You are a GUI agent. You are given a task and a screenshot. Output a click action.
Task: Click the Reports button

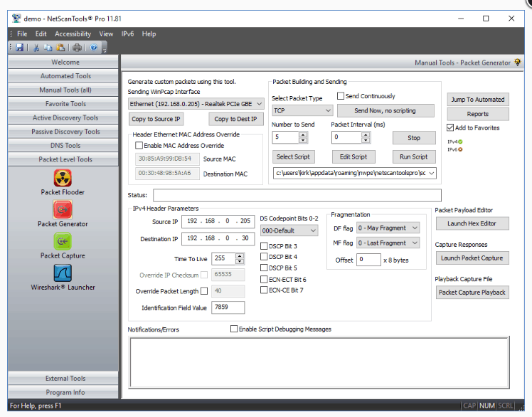click(478, 114)
